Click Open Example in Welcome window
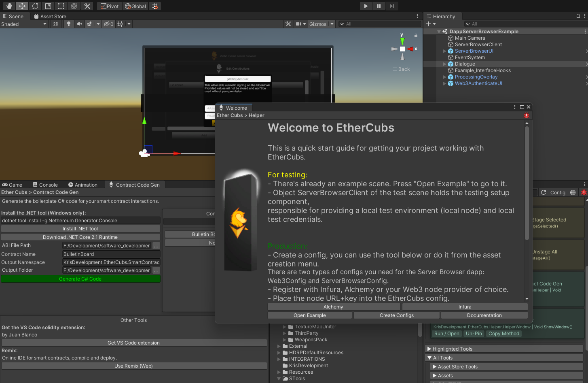Screen dimensions: 588x383 pos(310,315)
